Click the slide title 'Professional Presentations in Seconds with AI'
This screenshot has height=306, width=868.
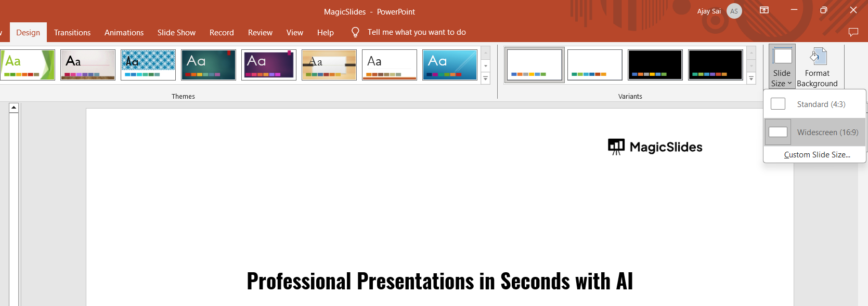[440, 281]
